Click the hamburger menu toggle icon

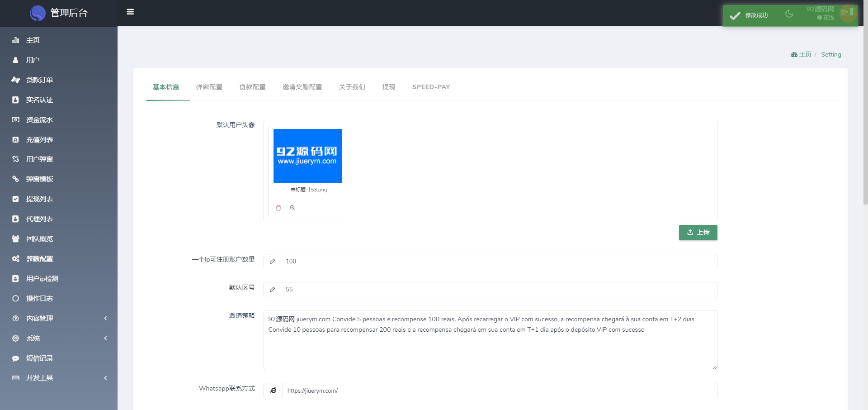click(x=130, y=12)
